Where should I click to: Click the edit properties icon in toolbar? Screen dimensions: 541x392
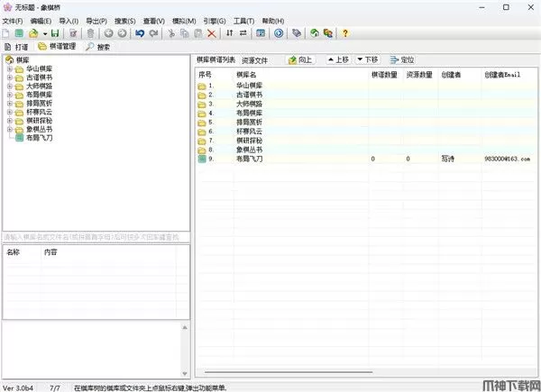[73, 33]
